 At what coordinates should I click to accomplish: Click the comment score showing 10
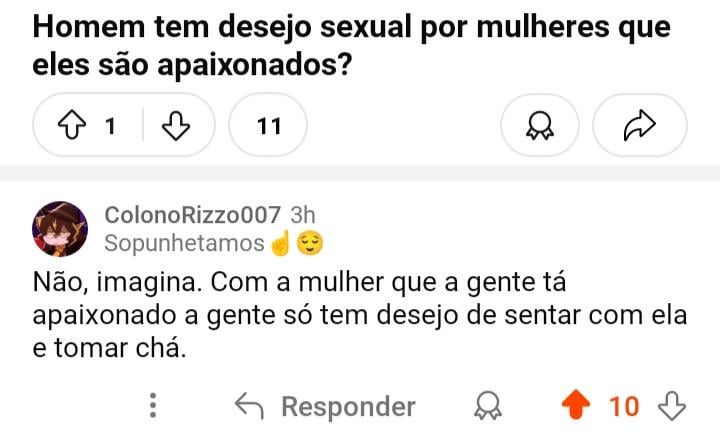[624, 406]
